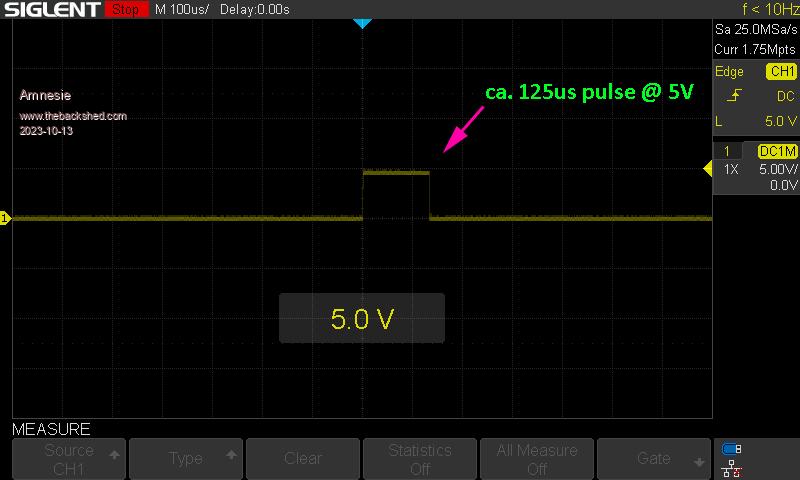Click the LAN network status icon
Screen dimensions: 800x480
tap(731, 466)
